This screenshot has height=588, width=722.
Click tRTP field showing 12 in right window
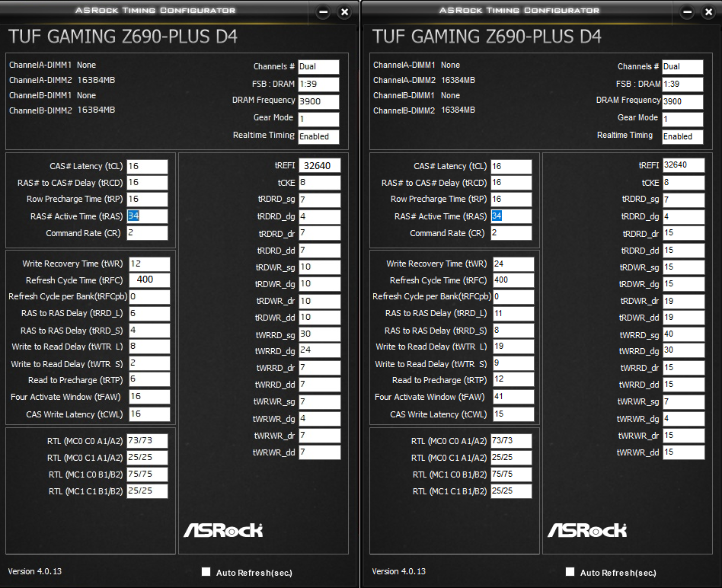513,379
